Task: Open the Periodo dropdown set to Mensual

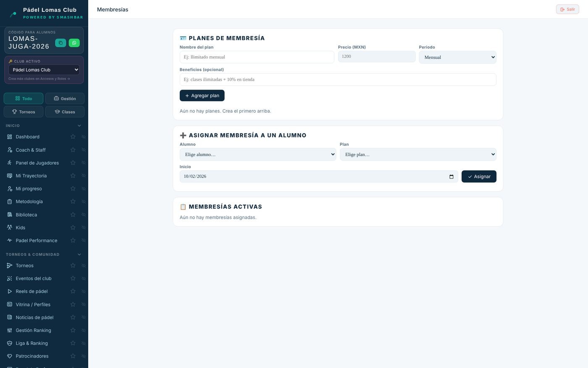Action: pos(457,57)
